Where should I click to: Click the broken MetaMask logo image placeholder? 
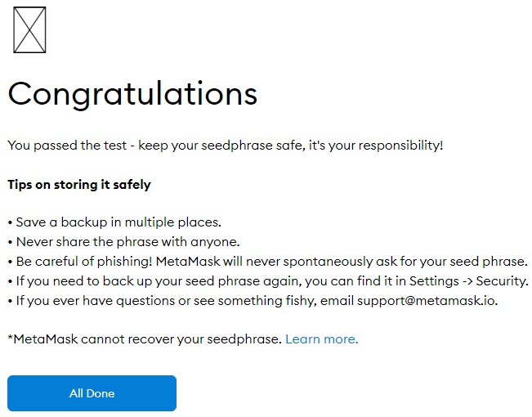tap(29, 30)
